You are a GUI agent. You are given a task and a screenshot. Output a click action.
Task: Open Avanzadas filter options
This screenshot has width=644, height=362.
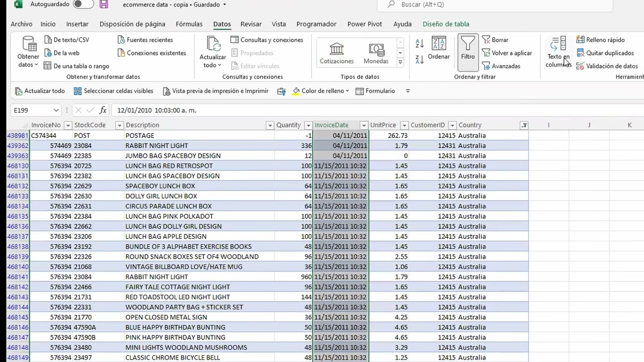tap(501, 66)
